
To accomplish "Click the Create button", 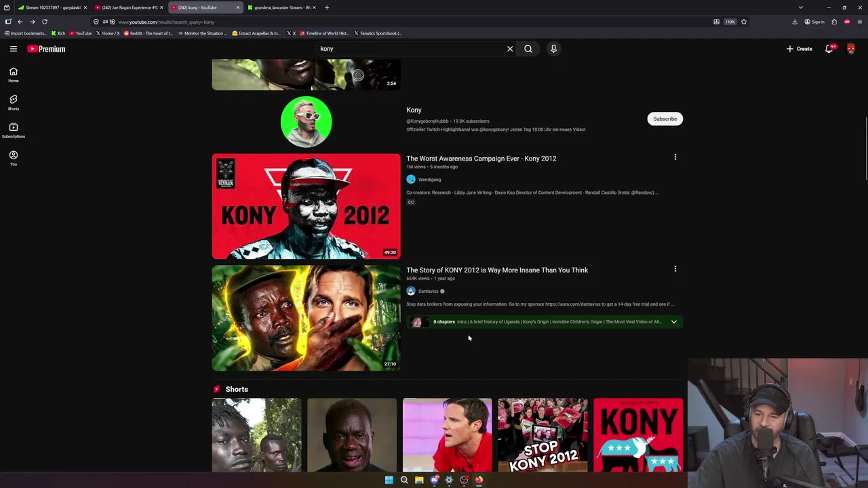I will (x=800, y=49).
